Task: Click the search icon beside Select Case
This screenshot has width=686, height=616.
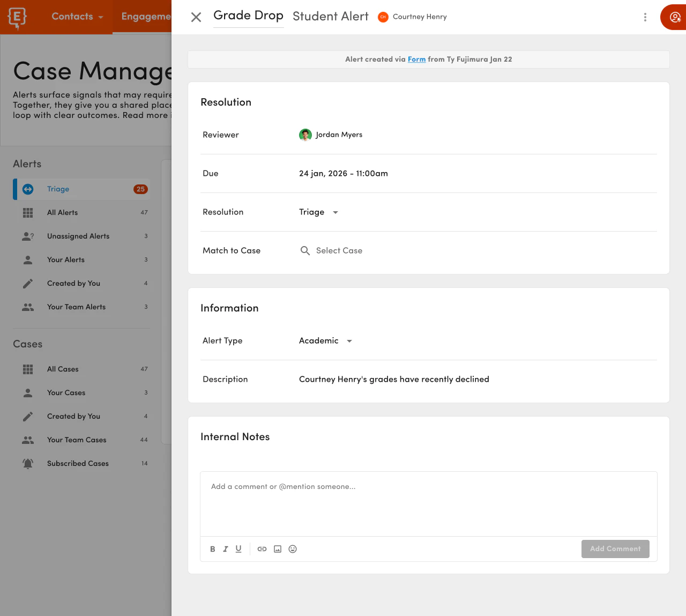Action: click(305, 251)
